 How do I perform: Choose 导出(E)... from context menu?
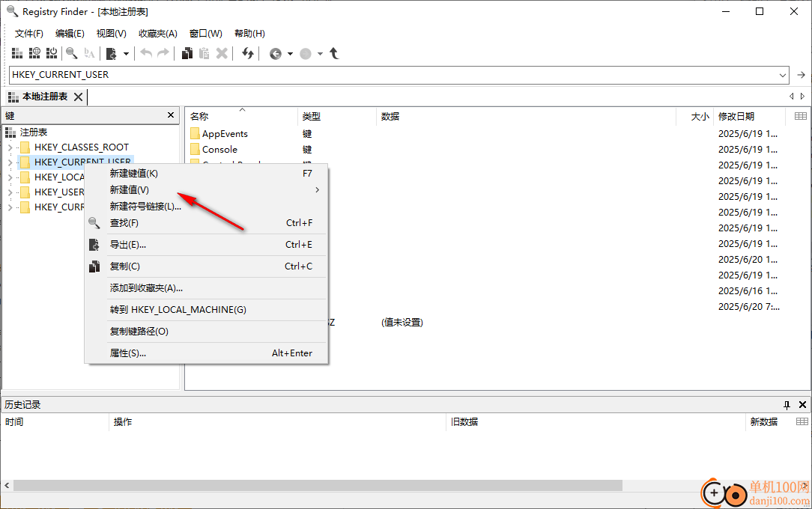(x=207, y=245)
